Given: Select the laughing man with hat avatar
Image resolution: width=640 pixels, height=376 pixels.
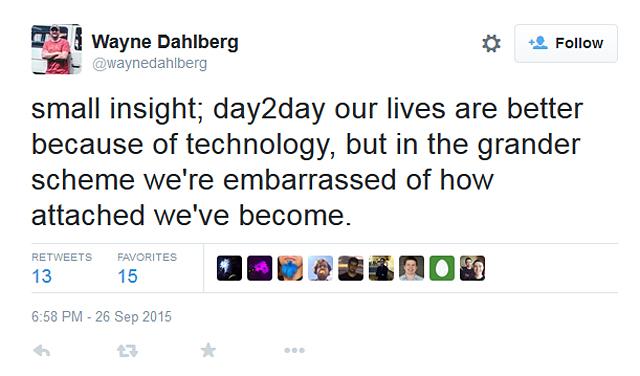Looking at the screenshot, I should [x=320, y=268].
